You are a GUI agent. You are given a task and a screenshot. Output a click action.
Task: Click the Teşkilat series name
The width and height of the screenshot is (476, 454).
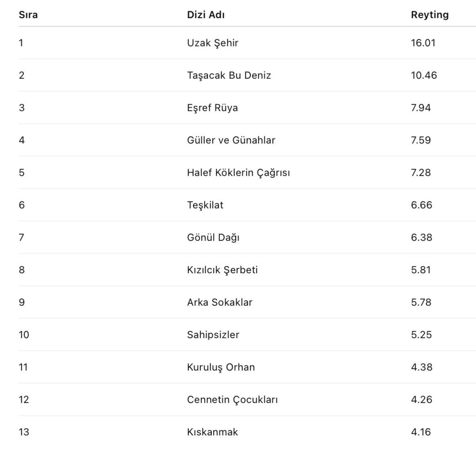(205, 205)
